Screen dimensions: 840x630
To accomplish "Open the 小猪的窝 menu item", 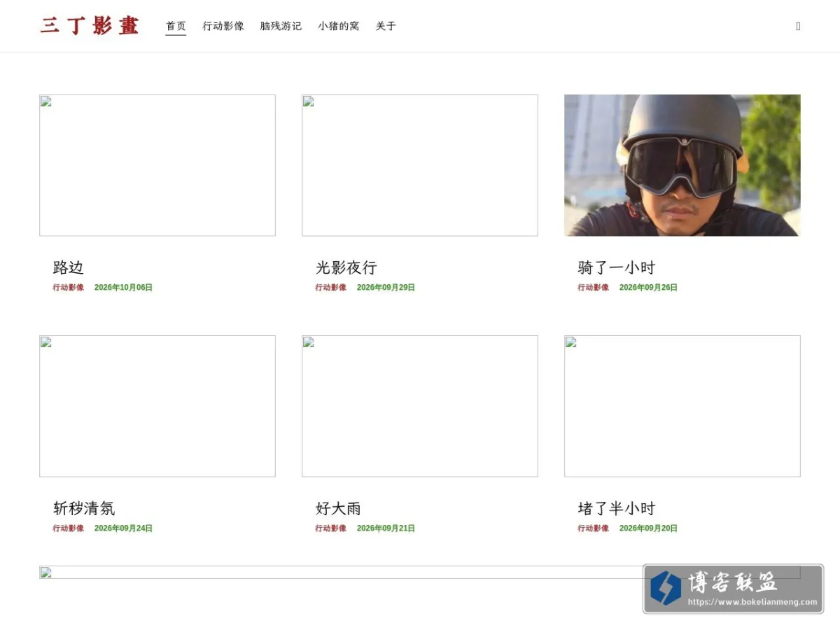I will tap(339, 26).
